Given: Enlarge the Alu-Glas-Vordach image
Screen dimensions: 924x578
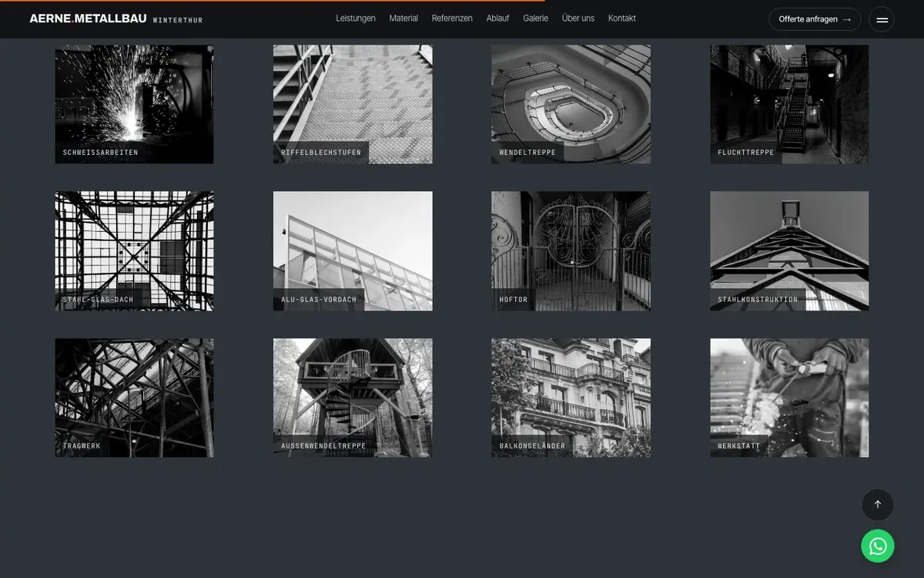Looking at the screenshot, I should [353, 251].
